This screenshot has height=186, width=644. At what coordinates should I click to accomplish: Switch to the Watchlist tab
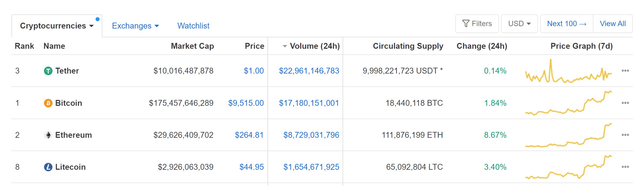tap(193, 26)
